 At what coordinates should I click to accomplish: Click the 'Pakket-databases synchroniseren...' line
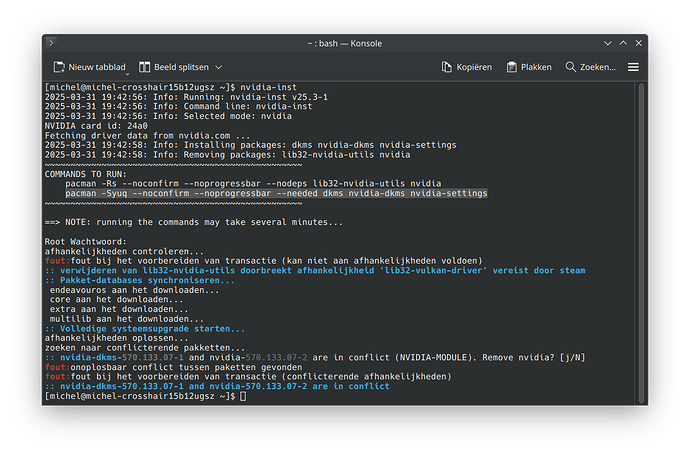coord(139,280)
